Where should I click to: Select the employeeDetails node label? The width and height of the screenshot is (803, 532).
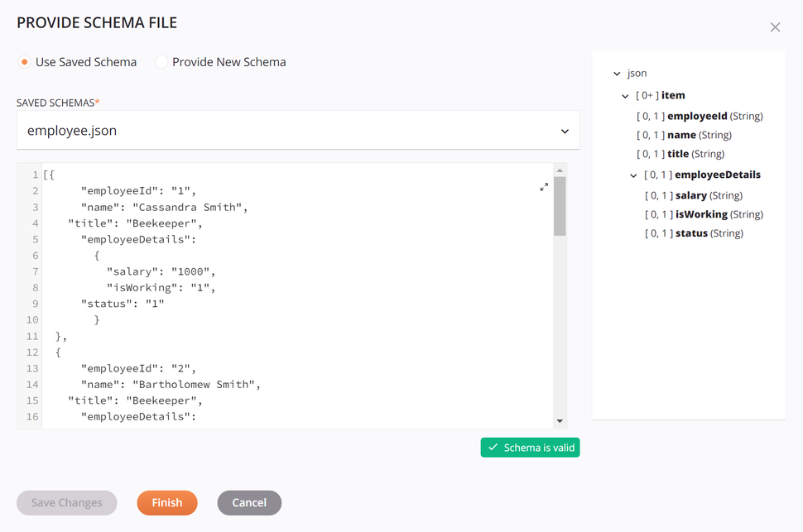[x=718, y=175]
